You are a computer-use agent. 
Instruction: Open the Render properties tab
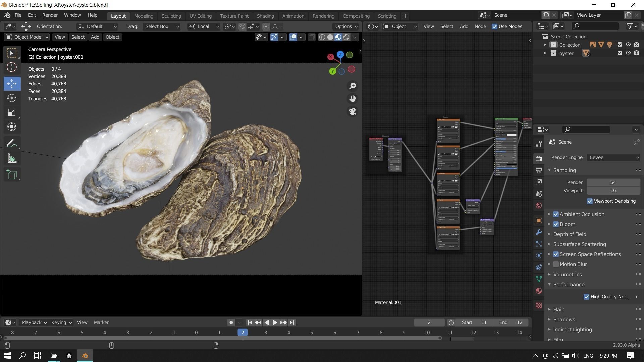[x=539, y=158]
